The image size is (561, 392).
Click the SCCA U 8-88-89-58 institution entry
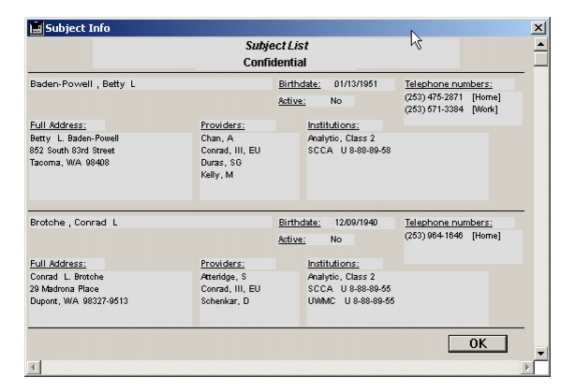(349, 151)
